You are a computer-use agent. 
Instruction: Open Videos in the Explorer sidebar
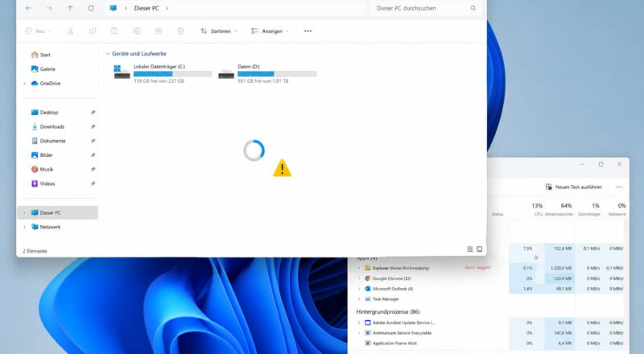(47, 183)
